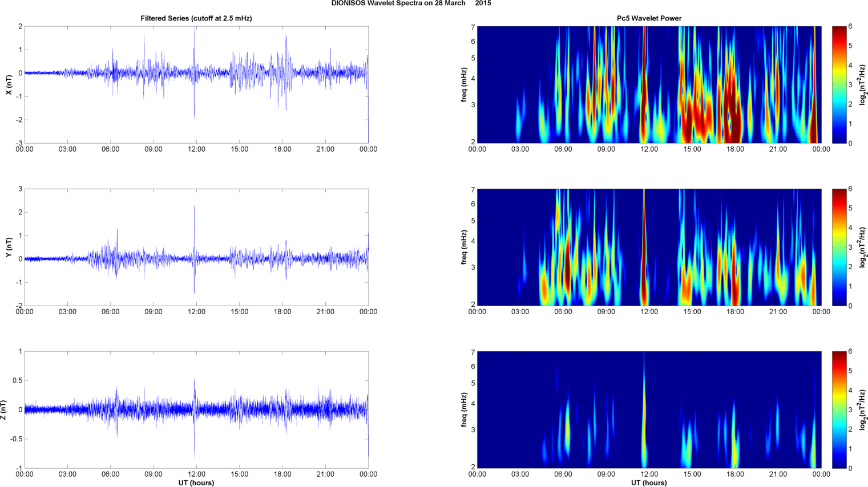868x487 pixels.
Task: Click the '3' tick atop the Y (nT) axis
Action: coord(21,189)
